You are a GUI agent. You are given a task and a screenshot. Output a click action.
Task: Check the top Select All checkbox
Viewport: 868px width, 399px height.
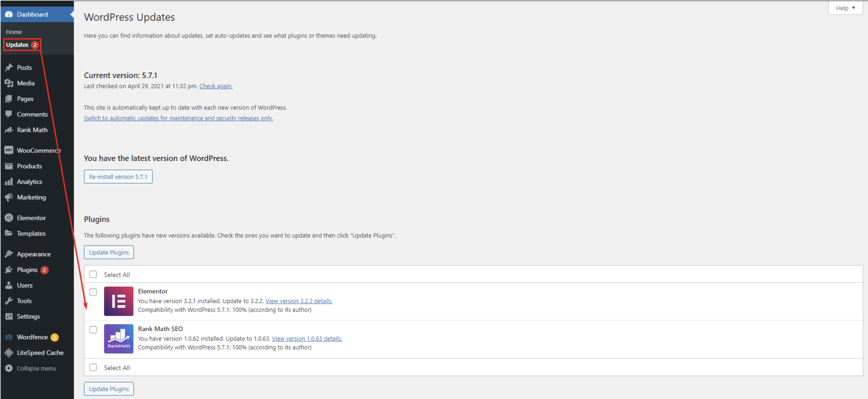click(x=93, y=275)
